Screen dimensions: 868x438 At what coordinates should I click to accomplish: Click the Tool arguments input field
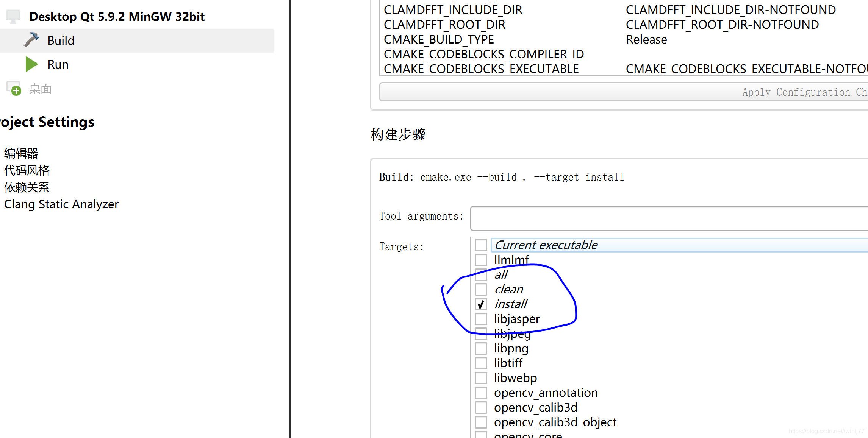[x=644, y=218]
